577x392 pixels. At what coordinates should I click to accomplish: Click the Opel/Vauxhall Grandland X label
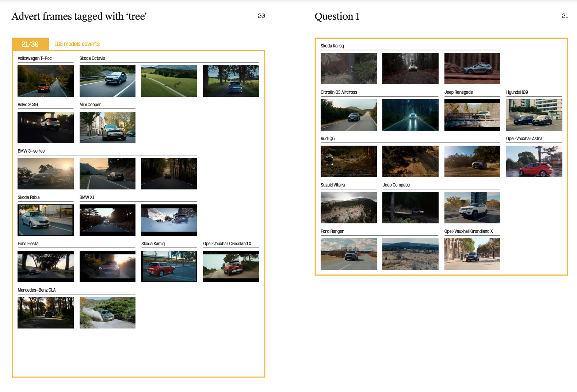469,231
